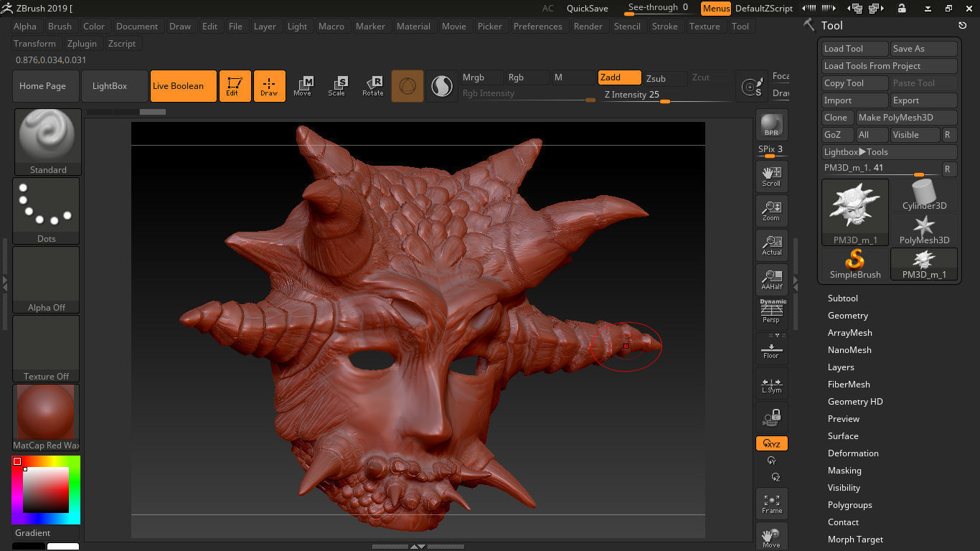Select the Rotate mode button
This screenshot has width=980, height=551.
372,86
